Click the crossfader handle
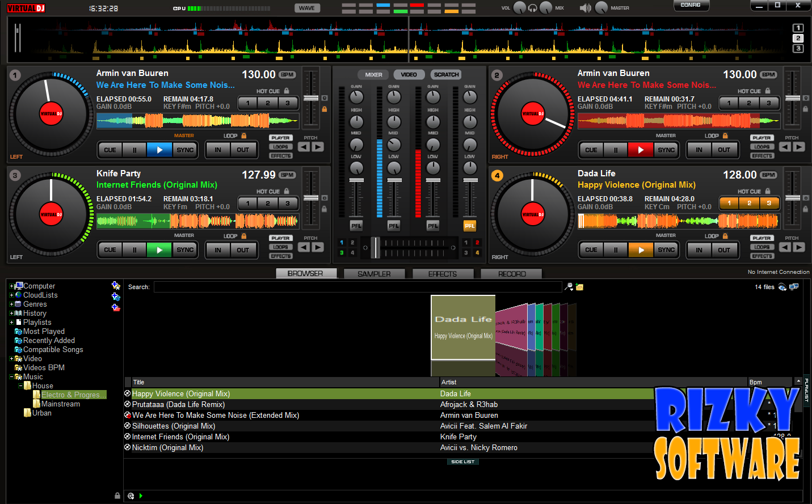The height and width of the screenshot is (504, 812). (x=375, y=248)
